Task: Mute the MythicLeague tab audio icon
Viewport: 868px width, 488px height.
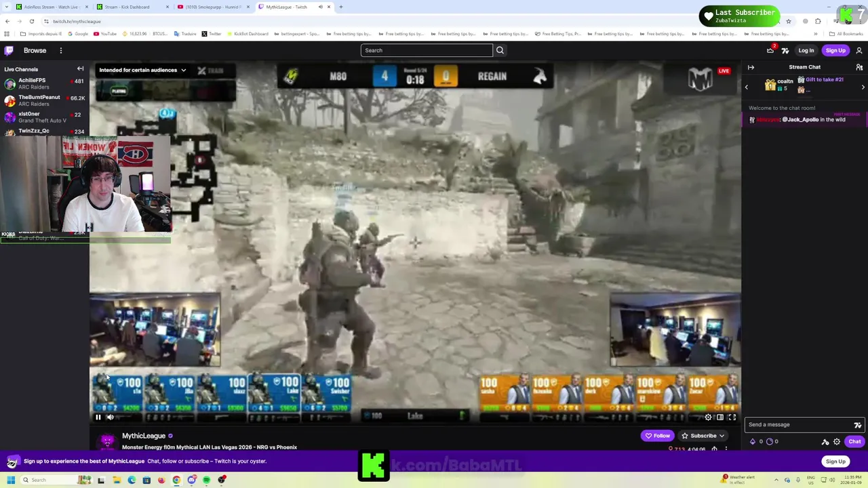Action: (320, 7)
